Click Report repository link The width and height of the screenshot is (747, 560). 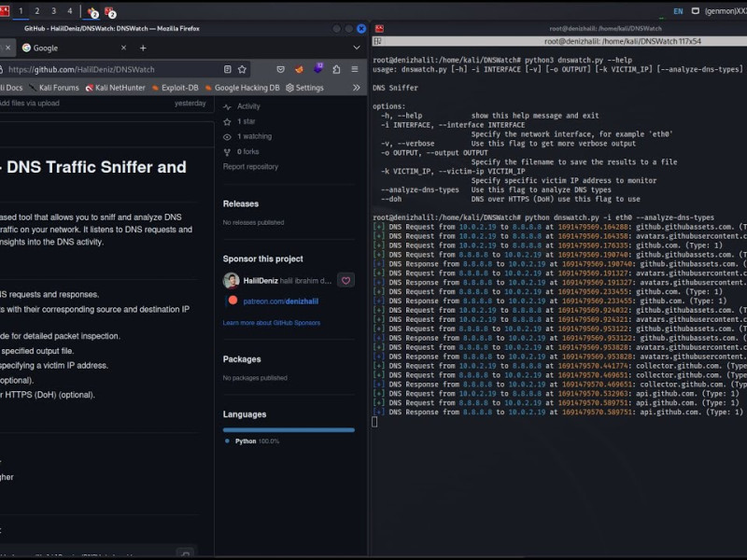point(250,167)
